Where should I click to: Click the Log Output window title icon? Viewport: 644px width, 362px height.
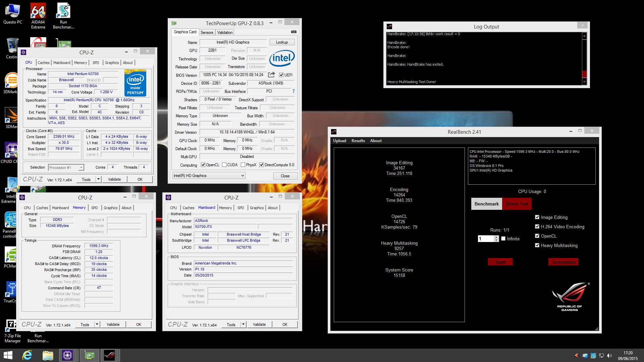[x=389, y=26]
